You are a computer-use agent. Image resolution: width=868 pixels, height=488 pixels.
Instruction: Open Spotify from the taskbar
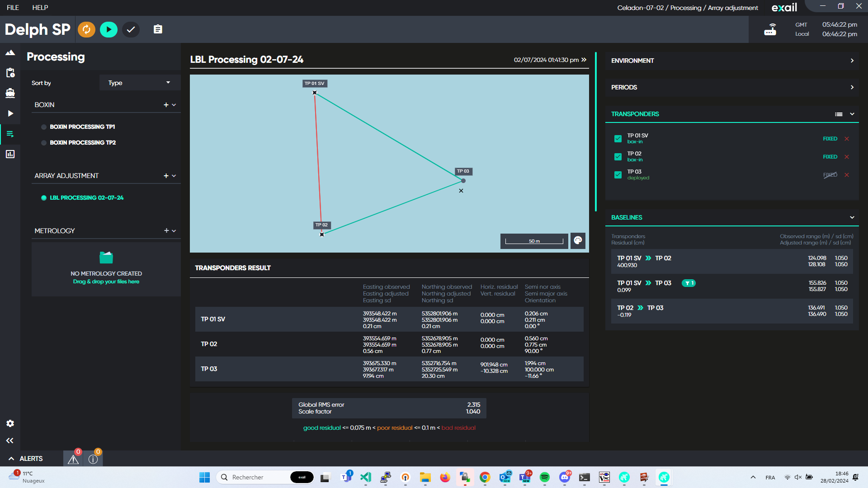544,477
